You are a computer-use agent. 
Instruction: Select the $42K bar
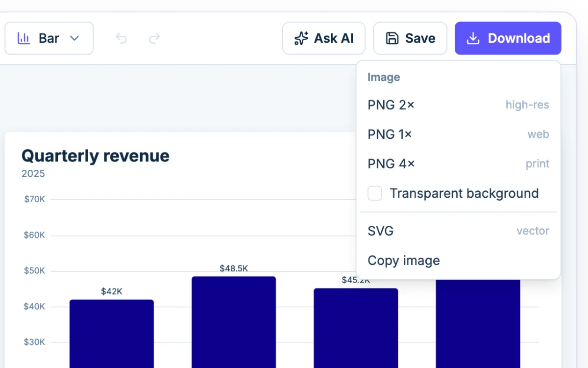(112, 334)
